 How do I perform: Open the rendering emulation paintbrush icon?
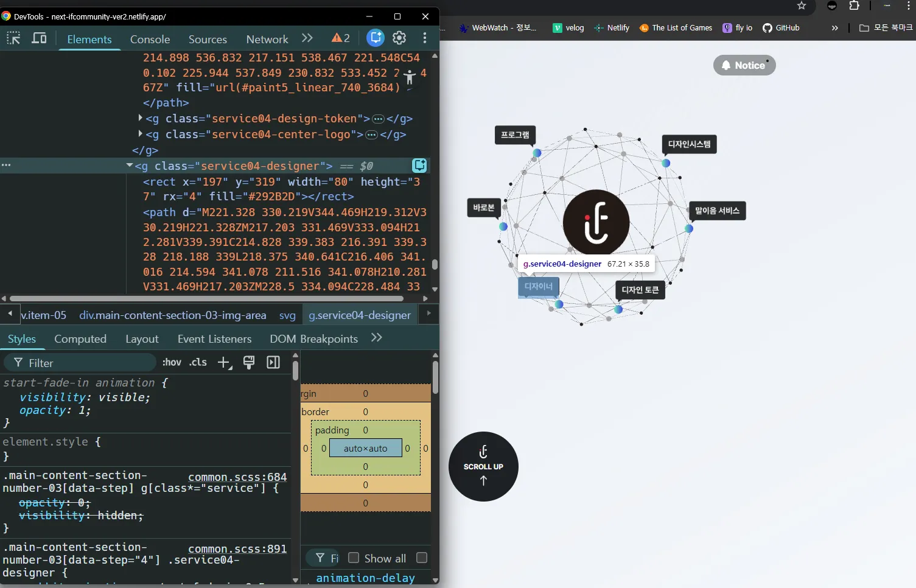(x=249, y=363)
